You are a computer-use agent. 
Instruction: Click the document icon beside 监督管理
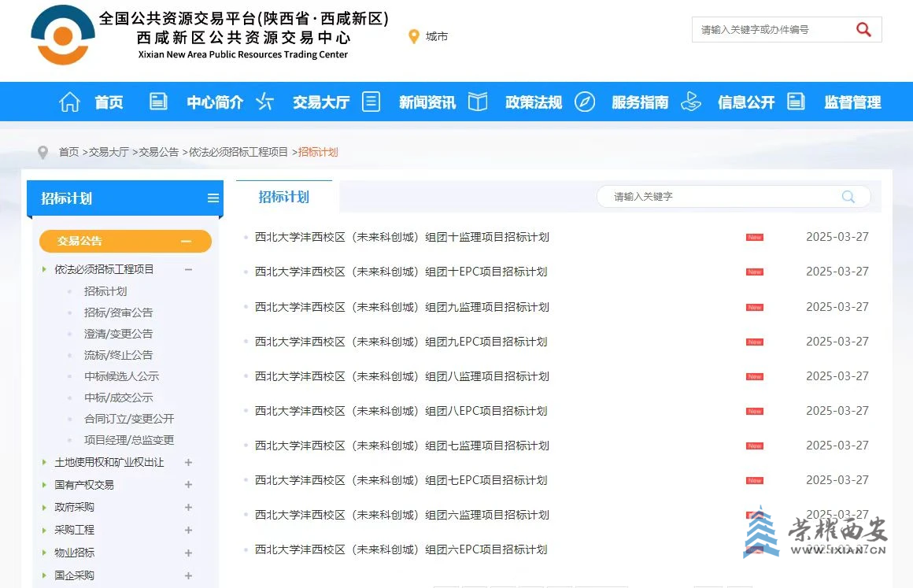(x=796, y=102)
